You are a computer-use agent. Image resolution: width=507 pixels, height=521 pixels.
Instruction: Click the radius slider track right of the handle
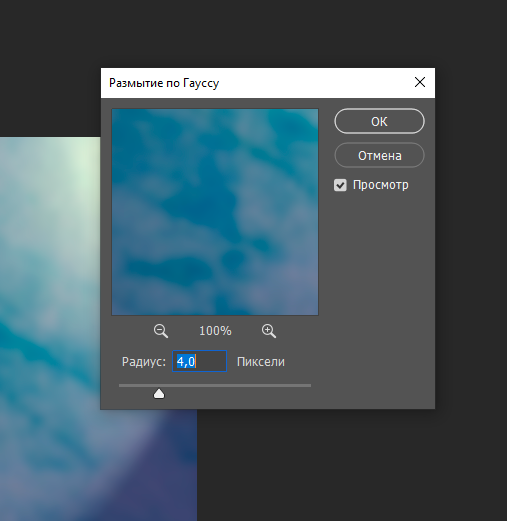click(237, 385)
